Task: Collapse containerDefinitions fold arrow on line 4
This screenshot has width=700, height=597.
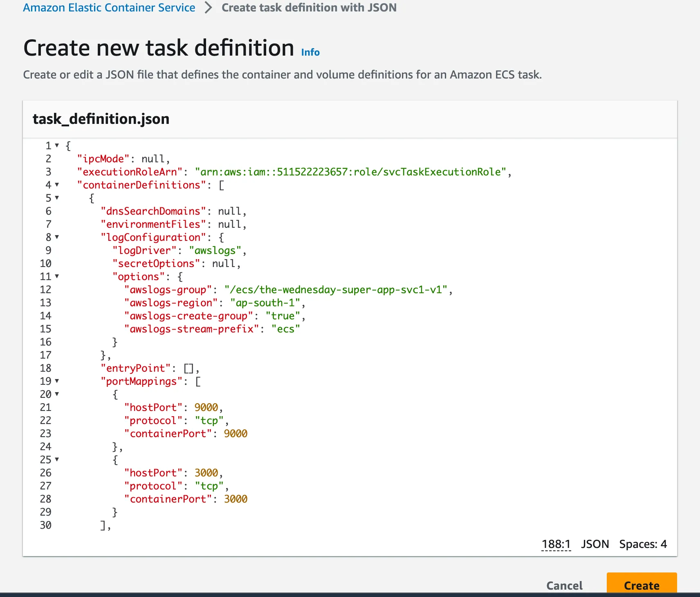Action: point(57,185)
